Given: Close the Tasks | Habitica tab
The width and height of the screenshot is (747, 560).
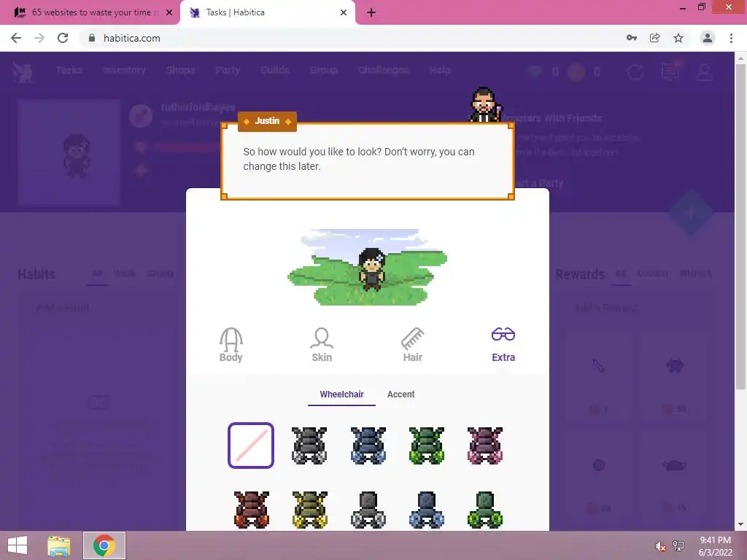Looking at the screenshot, I should coord(343,12).
